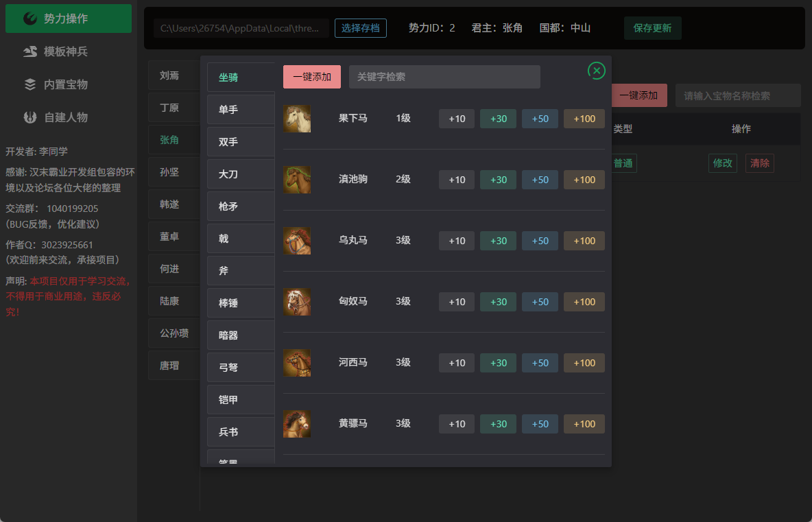Screen dimensions: 812x522
Task: Add +100 of 果下马
Action: click(x=584, y=119)
